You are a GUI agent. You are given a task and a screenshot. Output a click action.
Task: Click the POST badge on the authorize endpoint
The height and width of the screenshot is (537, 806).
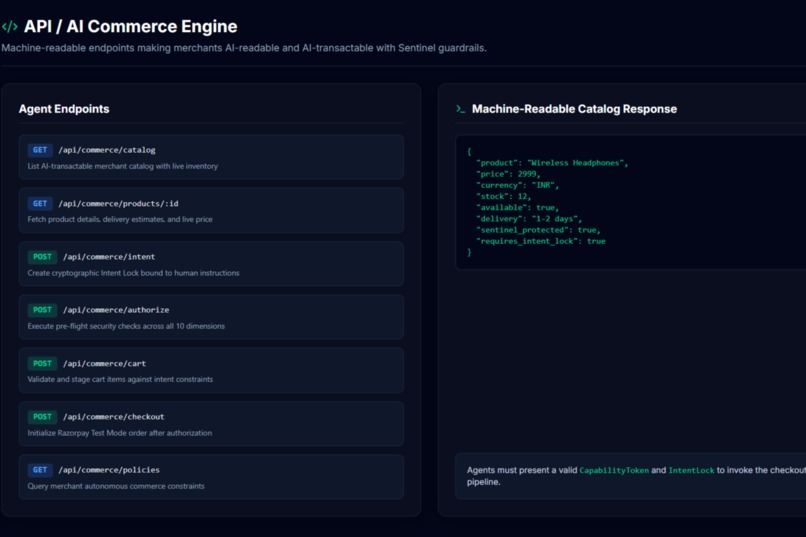(x=42, y=310)
